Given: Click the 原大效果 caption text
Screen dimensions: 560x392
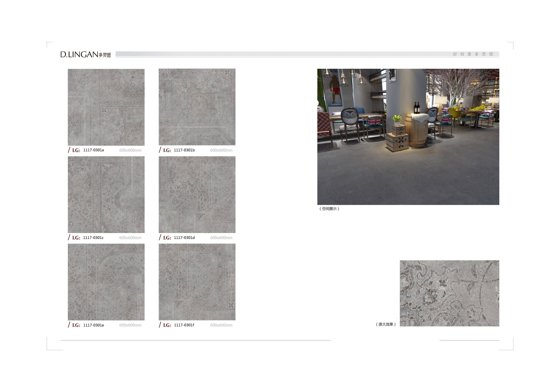Looking at the screenshot, I should (386, 324).
